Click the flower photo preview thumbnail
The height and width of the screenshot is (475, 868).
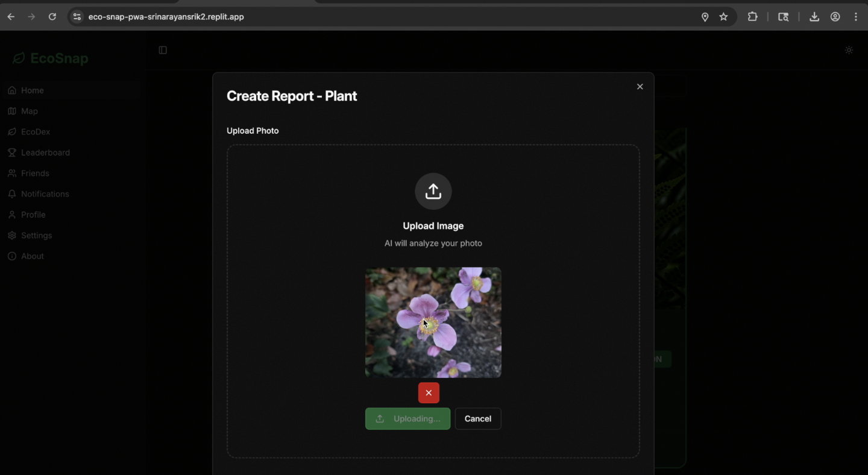coord(433,322)
